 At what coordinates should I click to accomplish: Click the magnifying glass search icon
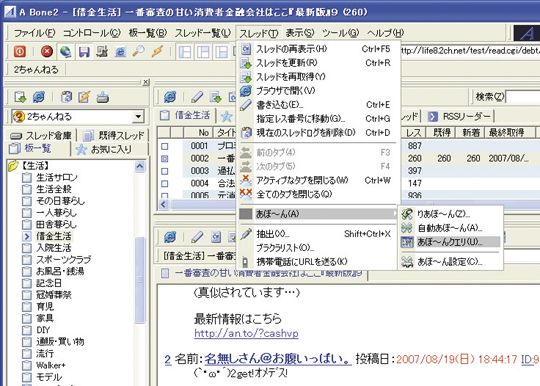(138, 52)
